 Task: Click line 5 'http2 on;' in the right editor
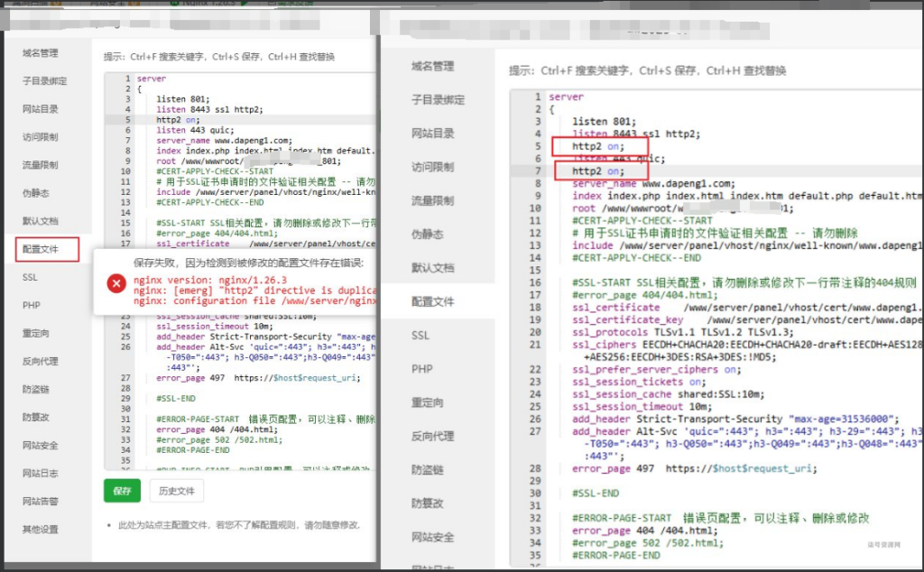coord(598,146)
